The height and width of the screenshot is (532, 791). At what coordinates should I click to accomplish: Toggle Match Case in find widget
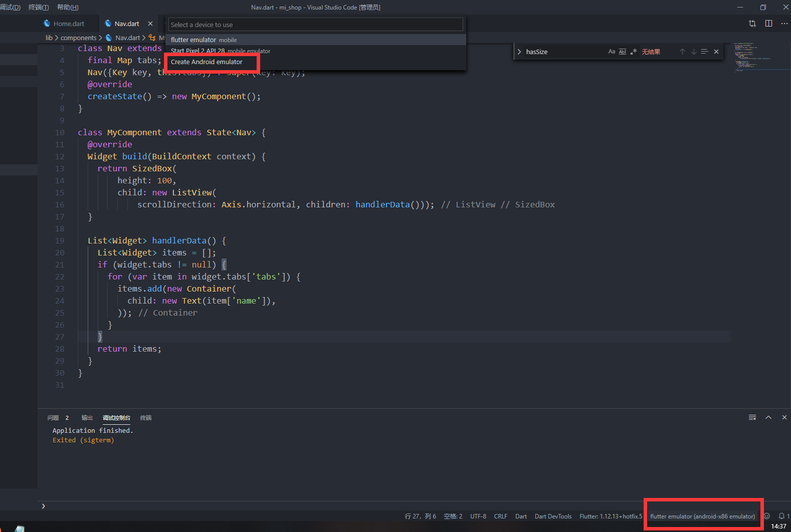612,52
